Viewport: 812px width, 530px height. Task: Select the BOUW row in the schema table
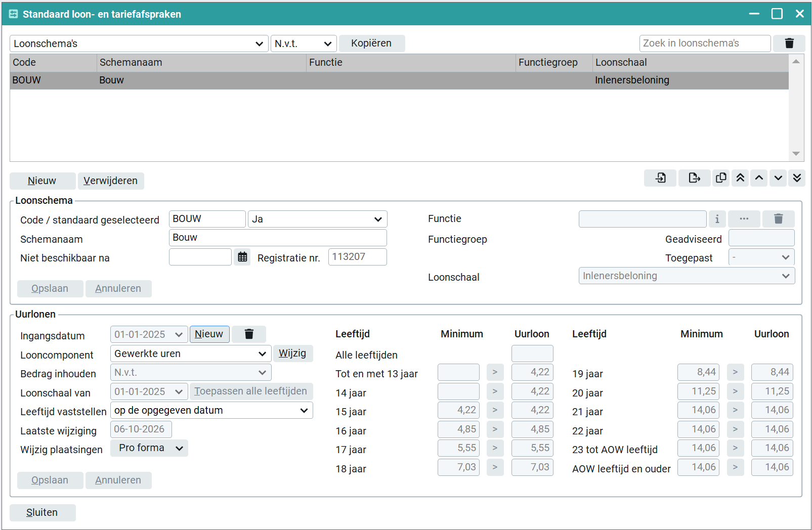(x=399, y=80)
